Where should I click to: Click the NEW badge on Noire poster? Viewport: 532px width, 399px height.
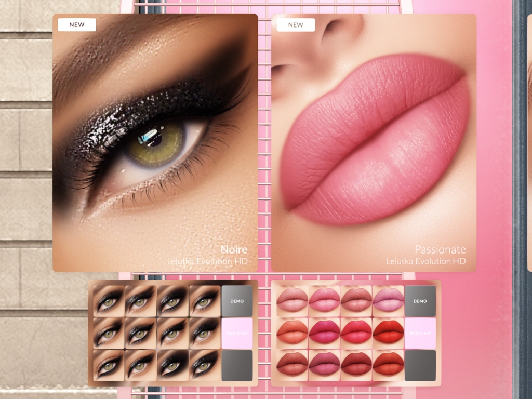pos(77,24)
